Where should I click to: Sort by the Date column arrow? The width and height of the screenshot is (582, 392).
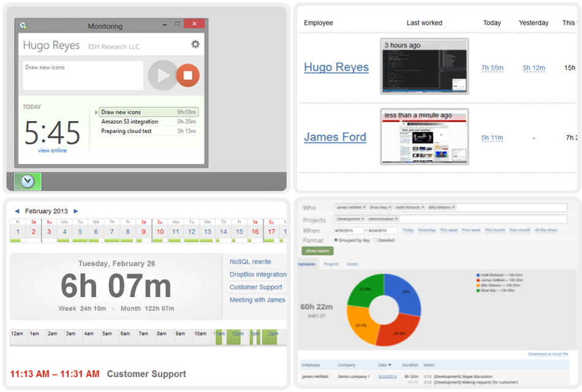coord(390,365)
